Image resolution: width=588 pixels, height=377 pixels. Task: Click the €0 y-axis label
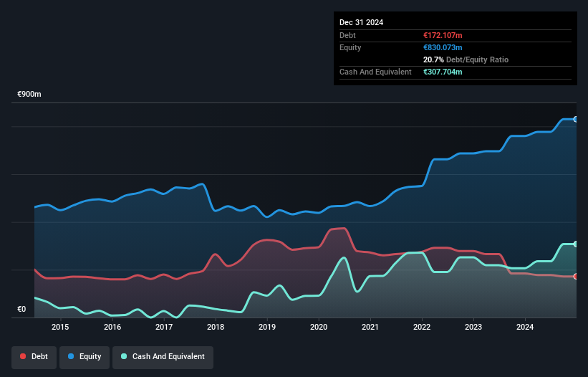[21, 309]
